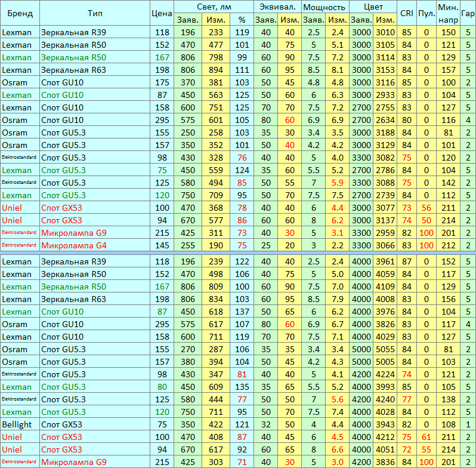
Task: Click measured light value 233
Action: pyautogui.click(x=216, y=32)
